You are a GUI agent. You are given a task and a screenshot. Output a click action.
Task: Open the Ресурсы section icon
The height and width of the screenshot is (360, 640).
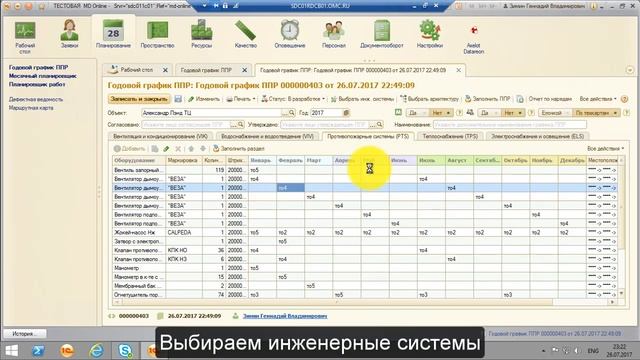pyautogui.click(x=201, y=30)
